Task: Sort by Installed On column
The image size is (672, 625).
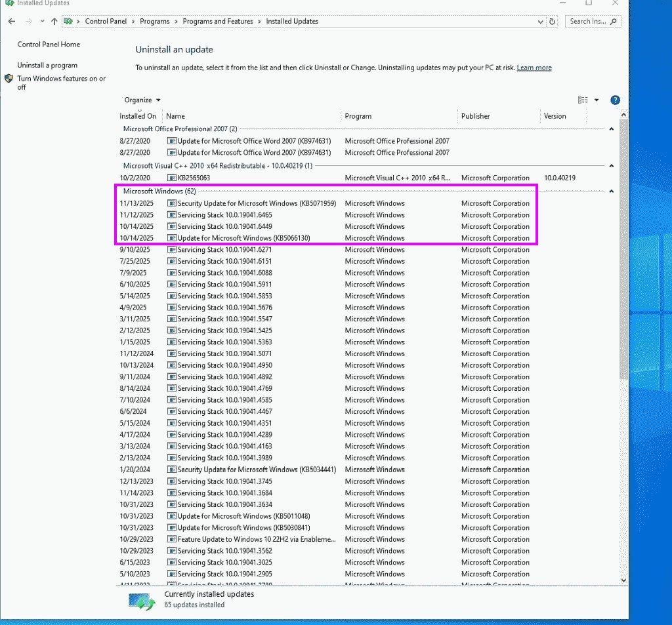Action: [138, 116]
